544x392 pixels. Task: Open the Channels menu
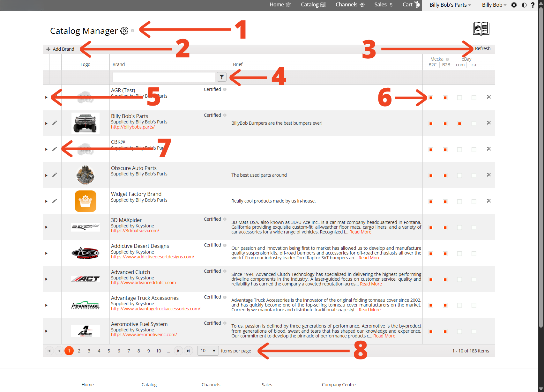pyautogui.click(x=350, y=5)
